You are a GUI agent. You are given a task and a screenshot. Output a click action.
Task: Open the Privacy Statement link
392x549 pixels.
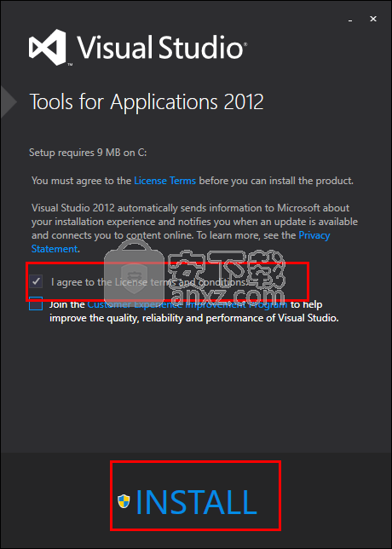click(x=181, y=242)
